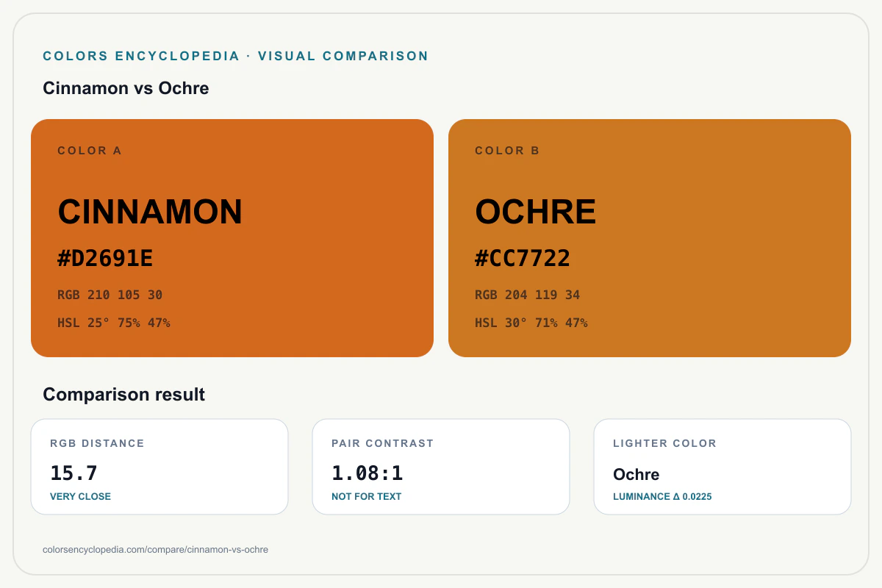Select the CINNAMON color name heading
Viewport: 882px width, 588px height.
coord(150,212)
